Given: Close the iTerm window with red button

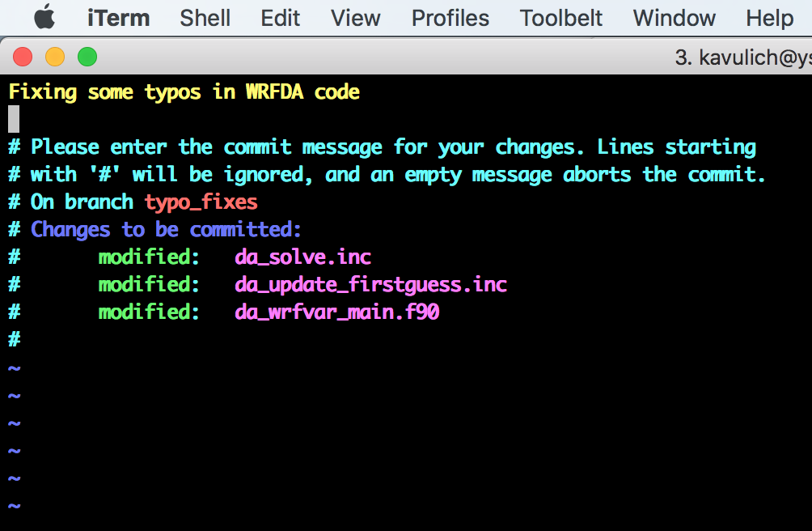Looking at the screenshot, I should click(23, 57).
